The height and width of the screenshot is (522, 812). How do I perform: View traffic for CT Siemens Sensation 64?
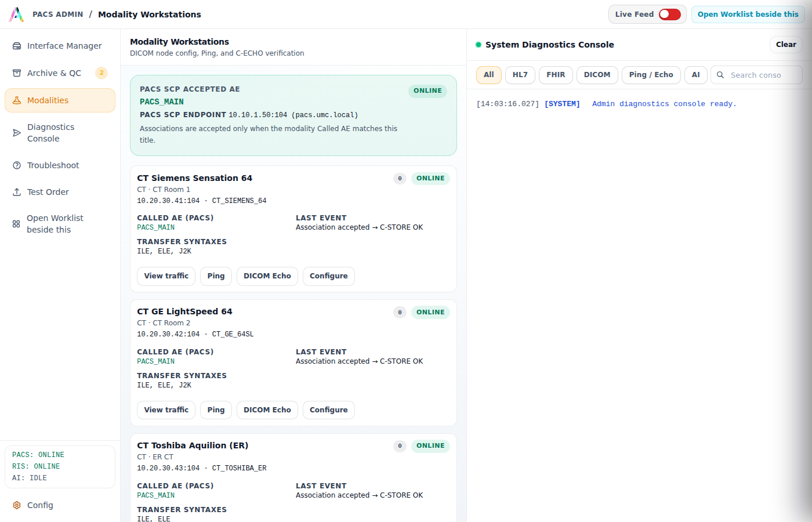click(166, 276)
